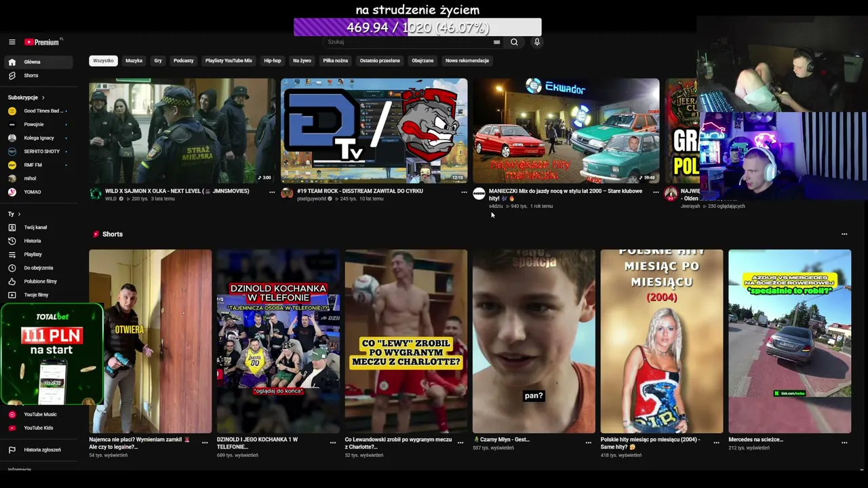Select the Gry filter chip
Screen dimensions: 868x488
(x=158, y=60)
